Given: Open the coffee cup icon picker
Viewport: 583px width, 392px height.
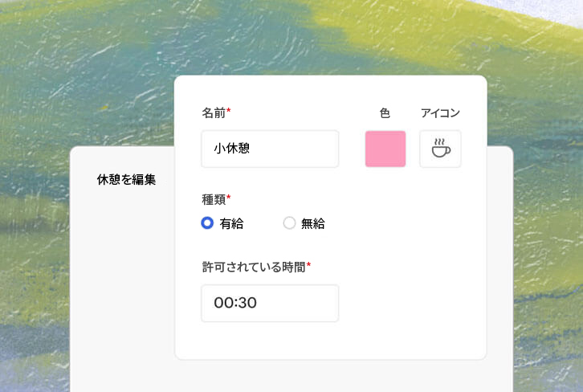Looking at the screenshot, I should (x=440, y=149).
